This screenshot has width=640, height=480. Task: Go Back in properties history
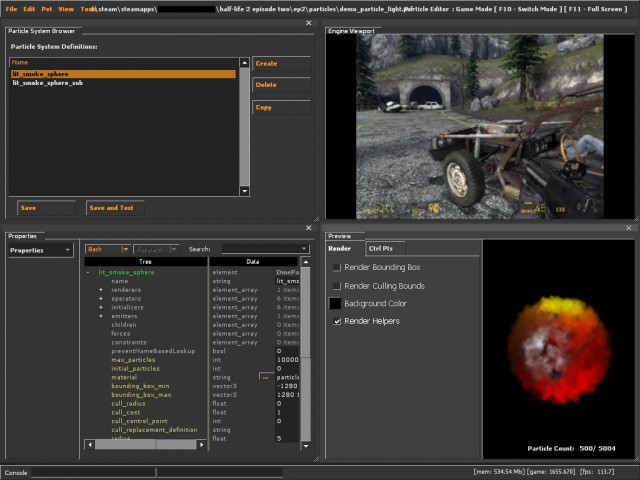(103, 249)
